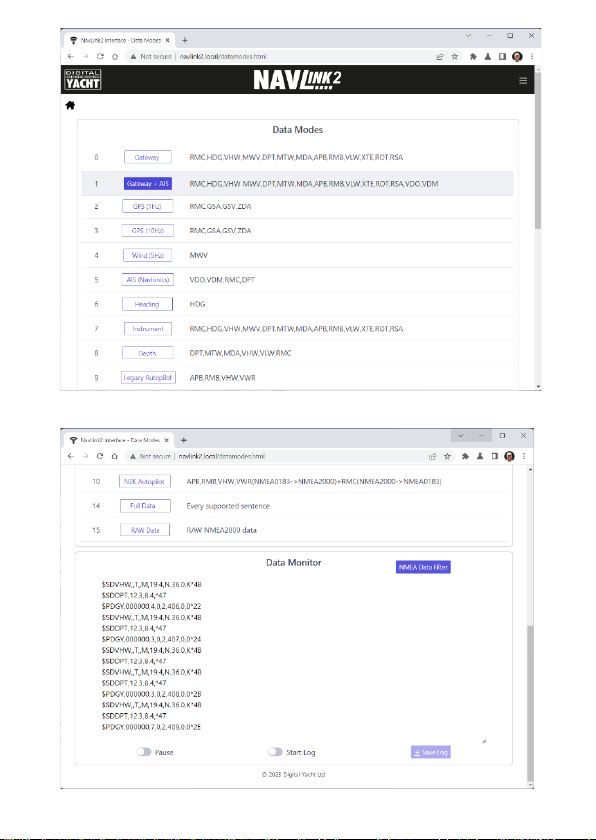This screenshot has width=596, height=840.
Task: Click Not secure warning in top window
Action: 152,56
